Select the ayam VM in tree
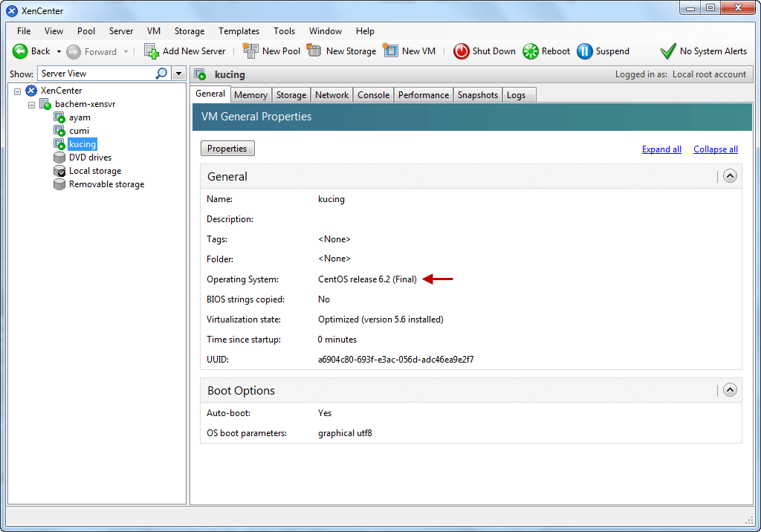761x532 pixels. tap(80, 117)
